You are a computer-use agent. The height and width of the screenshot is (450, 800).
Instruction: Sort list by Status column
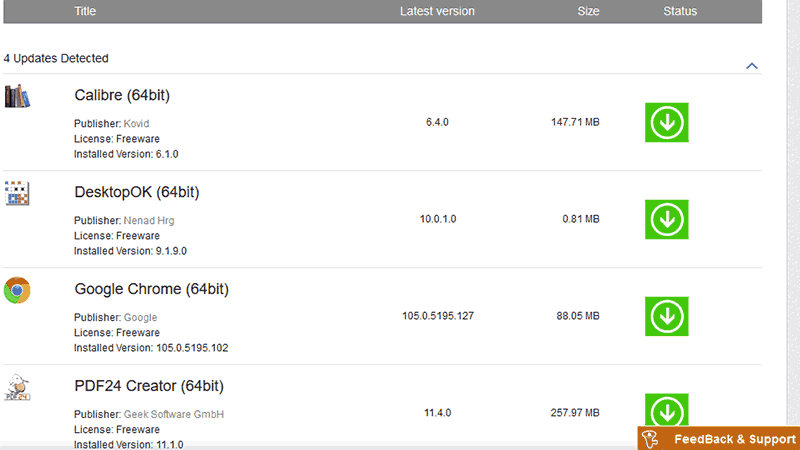point(680,11)
